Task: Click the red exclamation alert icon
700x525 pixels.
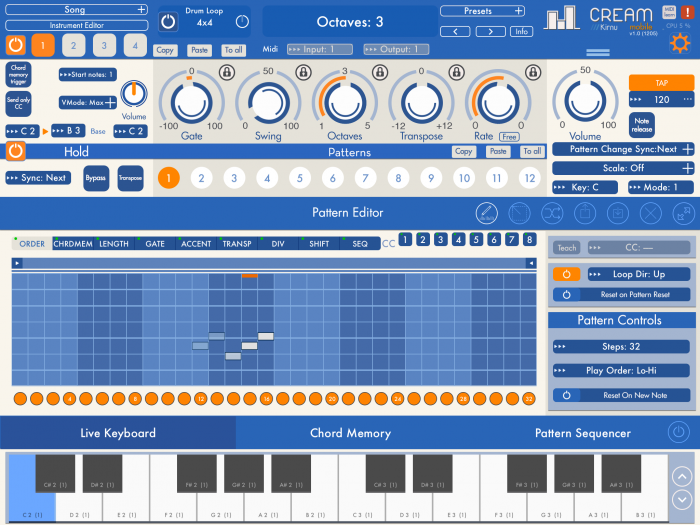Action: (687, 12)
